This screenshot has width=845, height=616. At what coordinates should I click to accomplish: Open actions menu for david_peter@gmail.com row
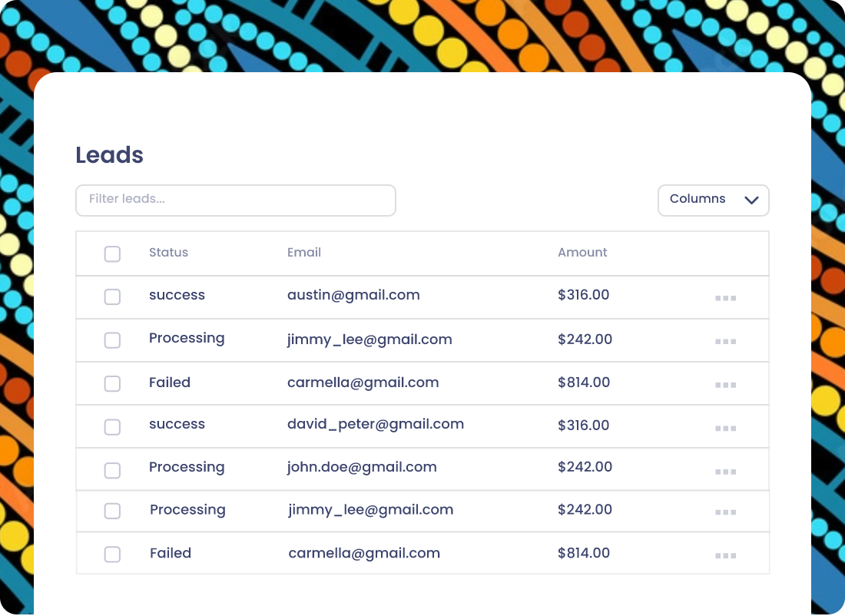tap(725, 429)
